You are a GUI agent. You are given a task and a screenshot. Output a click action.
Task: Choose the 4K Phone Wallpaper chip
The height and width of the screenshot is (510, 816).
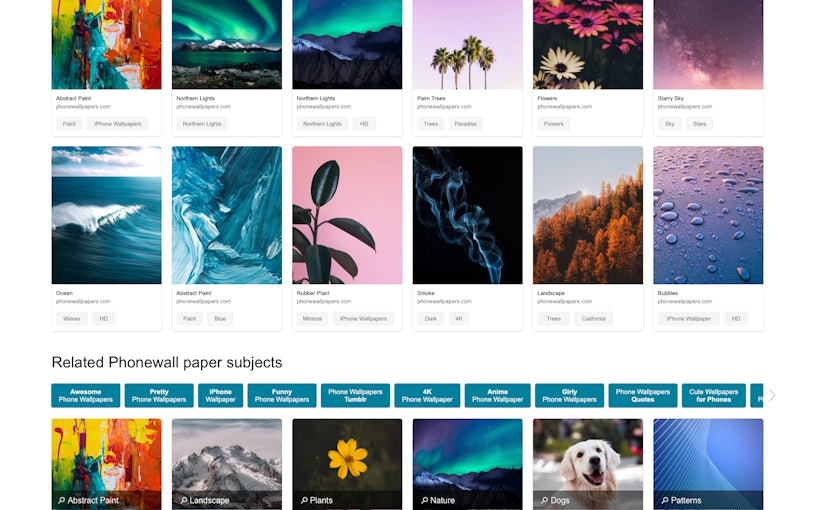pos(427,396)
